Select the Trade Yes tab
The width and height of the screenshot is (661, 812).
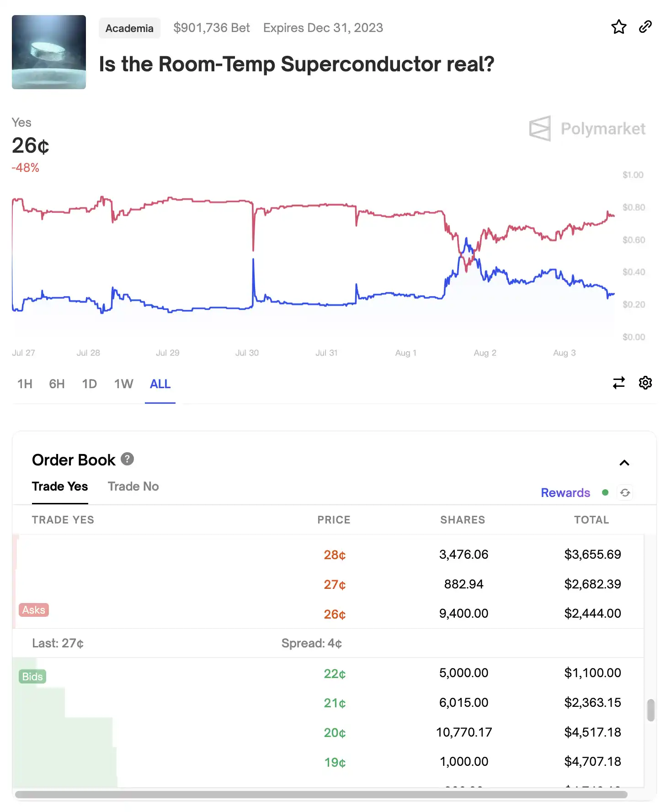pyautogui.click(x=60, y=486)
